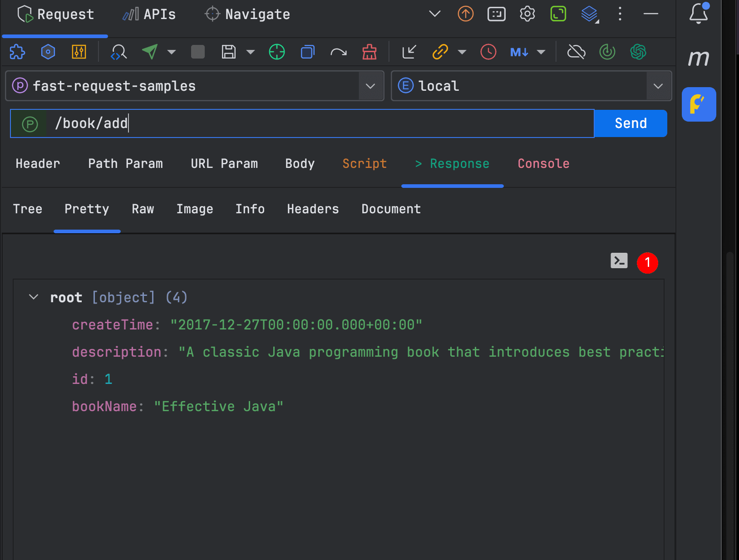Viewport: 739px width, 560px height.
Task: Select the description row in response
Action: [368, 352]
